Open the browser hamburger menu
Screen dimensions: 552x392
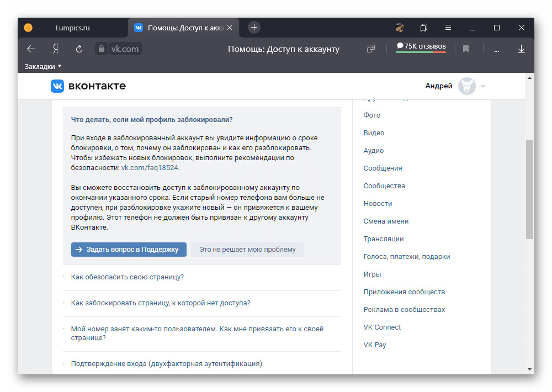(x=448, y=28)
